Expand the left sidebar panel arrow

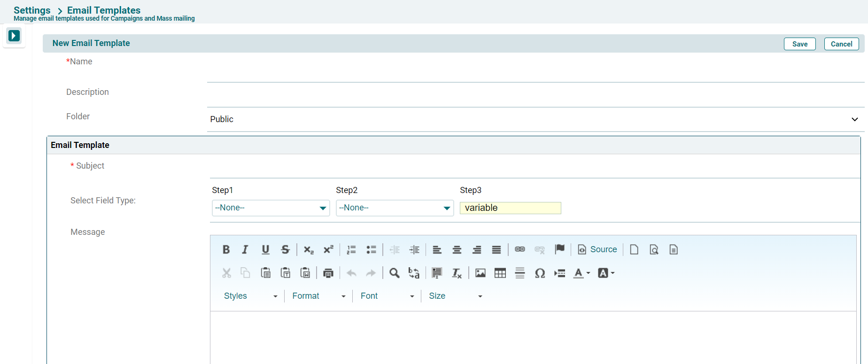14,36
